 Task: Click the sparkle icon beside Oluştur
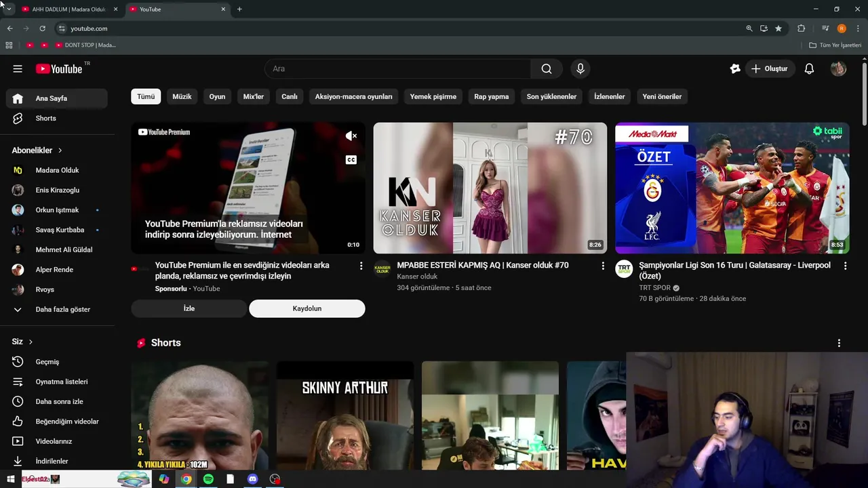(735, 68)
